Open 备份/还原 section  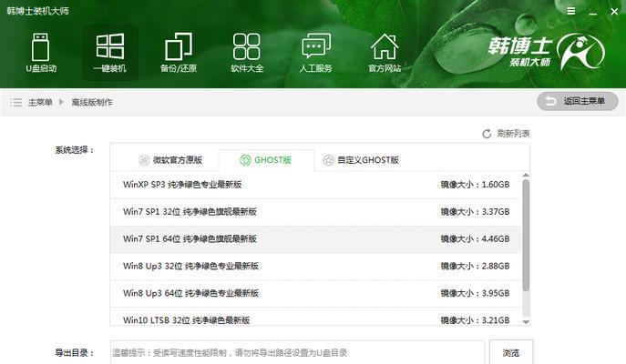(x=179, y=53)
